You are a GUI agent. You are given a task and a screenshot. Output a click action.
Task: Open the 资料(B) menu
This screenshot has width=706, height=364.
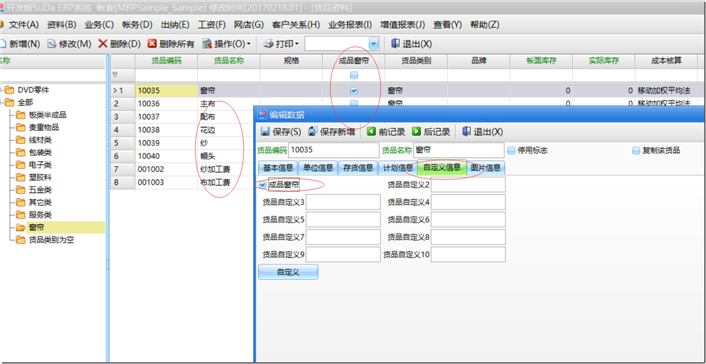pos(62,25)
